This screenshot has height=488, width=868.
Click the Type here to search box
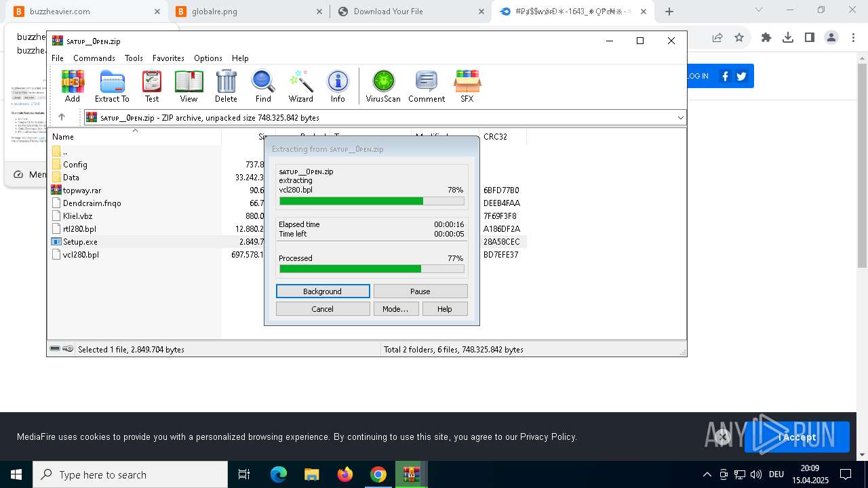pos(130,474)
